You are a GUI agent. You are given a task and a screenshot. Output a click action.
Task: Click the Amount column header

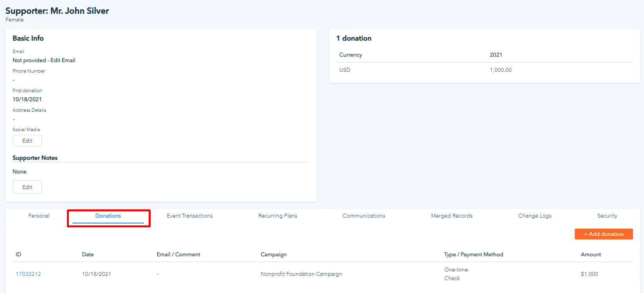click(x=591, y=254)
